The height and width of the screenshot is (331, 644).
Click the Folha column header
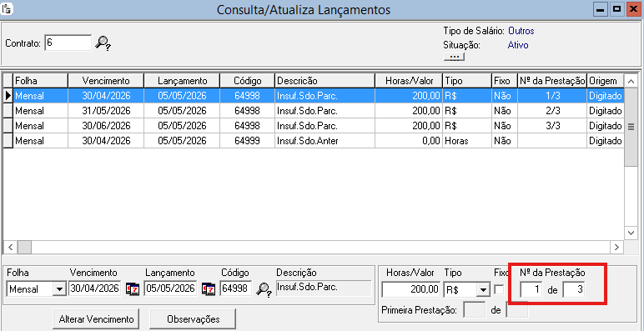coord(41,81)
